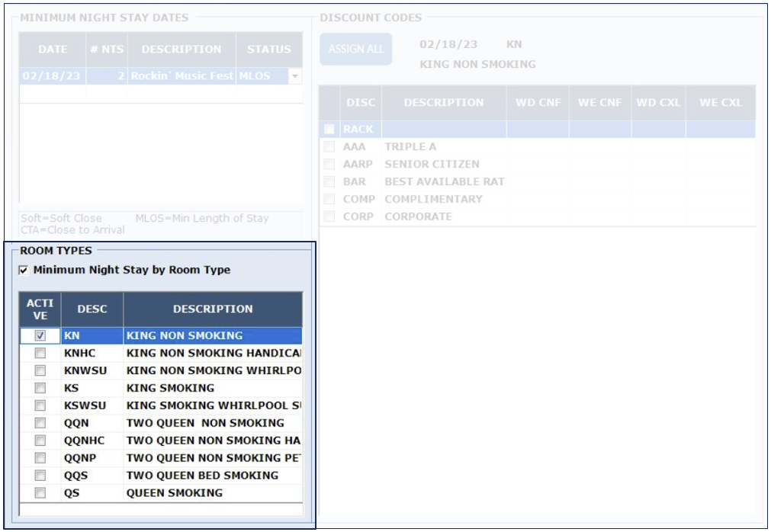The width and height of the screenshot is (771, 532).
Task: Open the MLOS status dropdown arrow
Action: (x=295, y=76)
